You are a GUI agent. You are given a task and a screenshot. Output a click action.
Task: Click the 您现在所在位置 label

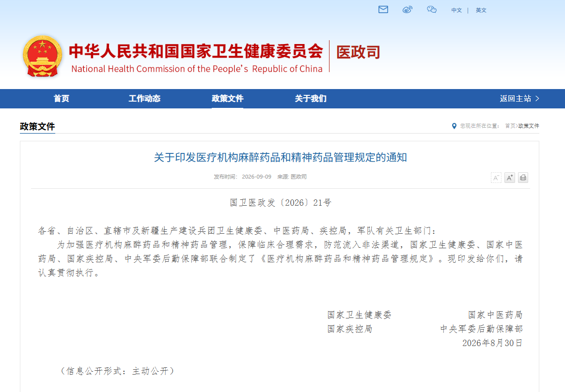[x=479, y=126]
